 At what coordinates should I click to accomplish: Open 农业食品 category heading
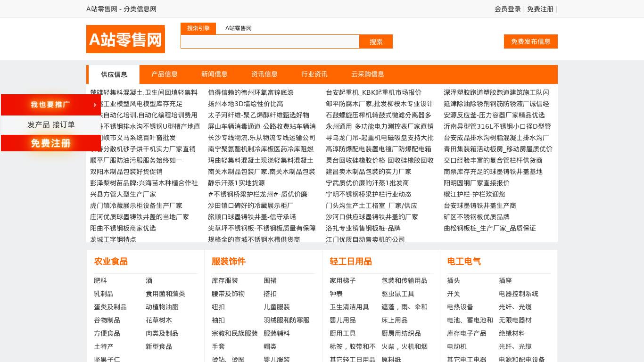coord(111,262)
